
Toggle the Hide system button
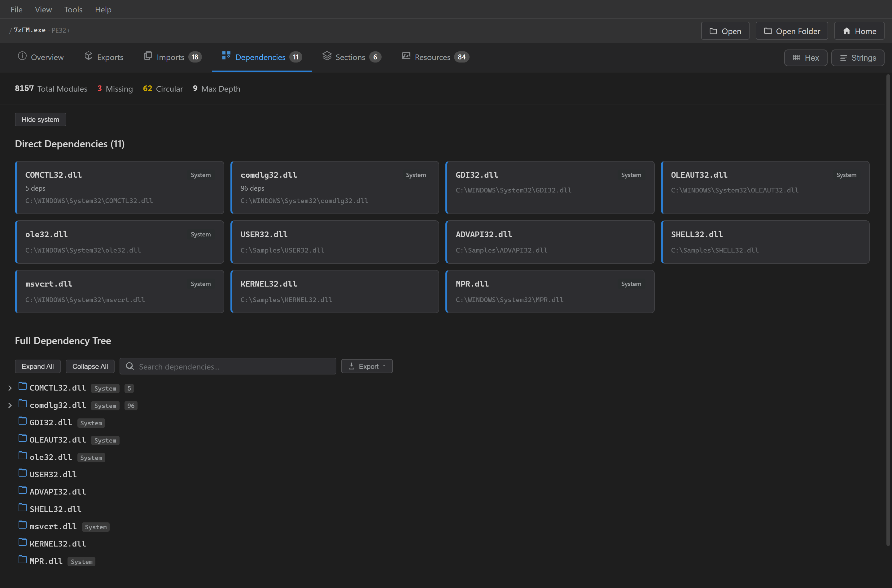tap(41, 120)
